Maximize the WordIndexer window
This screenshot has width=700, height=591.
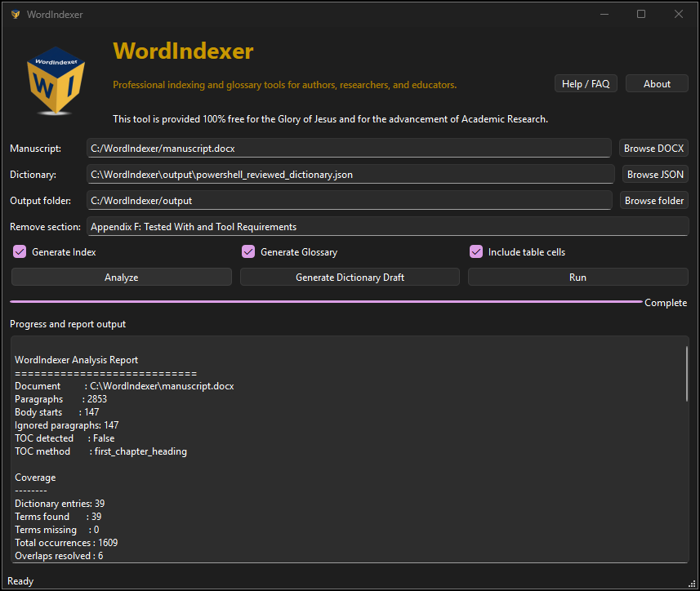tap(641, 14)
